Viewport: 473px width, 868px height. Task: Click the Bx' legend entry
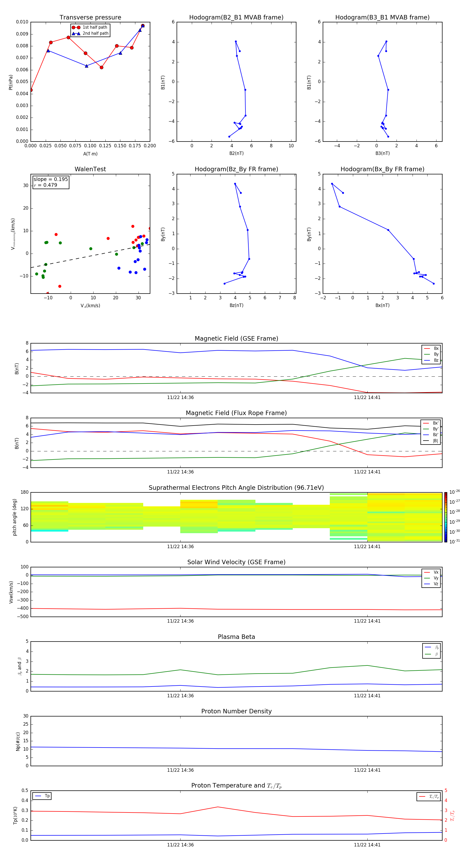tap(431, 423)
